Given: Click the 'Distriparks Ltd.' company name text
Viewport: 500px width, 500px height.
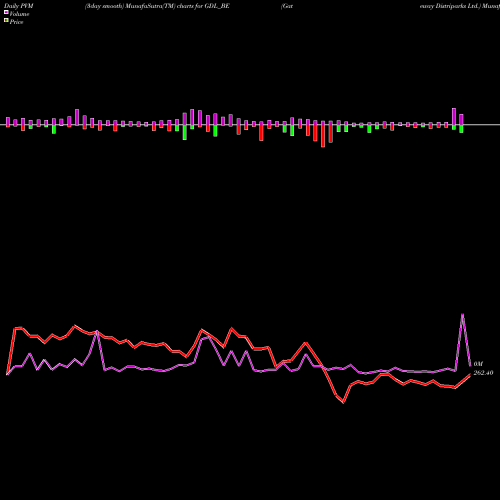Looking at the screenshot, I should point(457,6).
